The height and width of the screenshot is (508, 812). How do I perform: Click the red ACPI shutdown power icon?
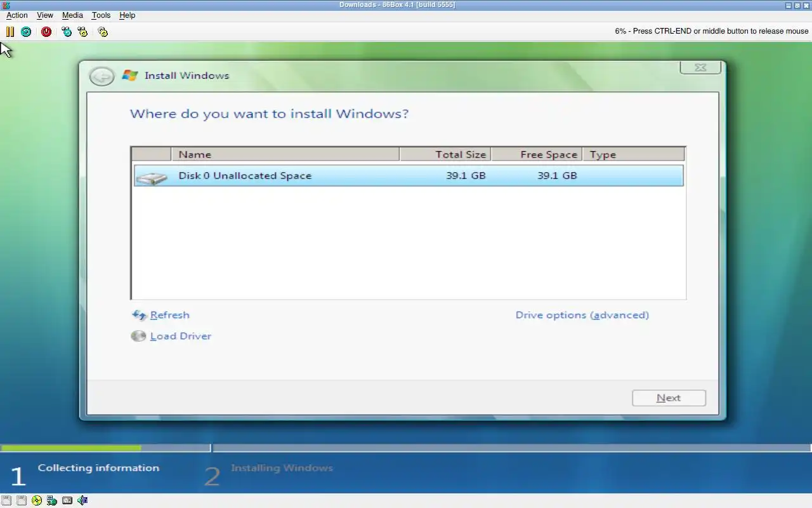46,32
